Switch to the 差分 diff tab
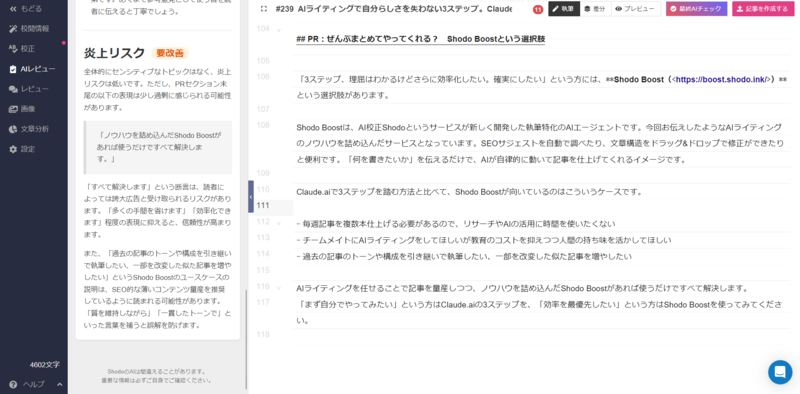 [x=595, y=9]
